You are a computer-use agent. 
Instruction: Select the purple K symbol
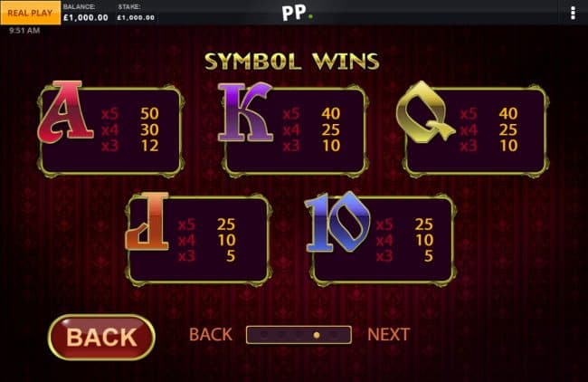click(246, 112)
